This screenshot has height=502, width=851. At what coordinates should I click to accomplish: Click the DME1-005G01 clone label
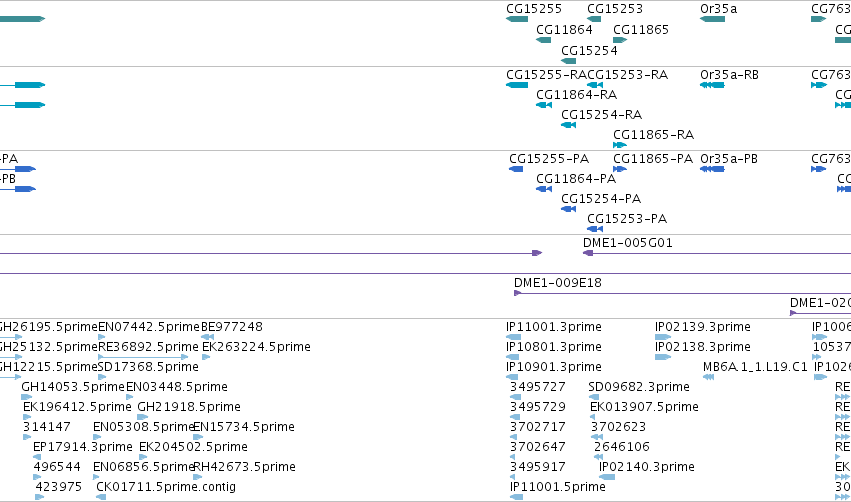(x=628, y=243)
